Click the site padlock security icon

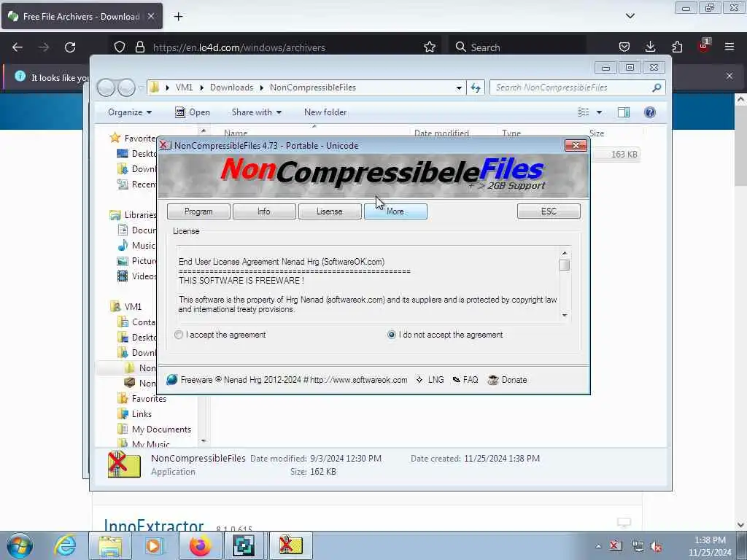point(139,47)
